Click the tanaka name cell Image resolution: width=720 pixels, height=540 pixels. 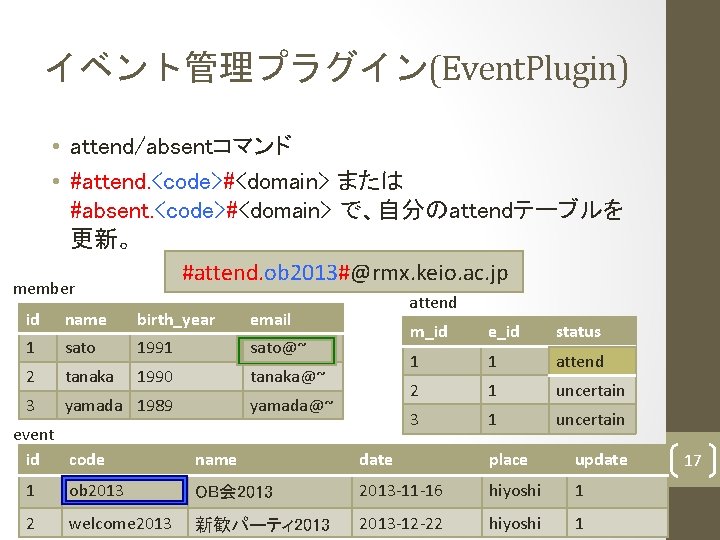tap(93, 377)
